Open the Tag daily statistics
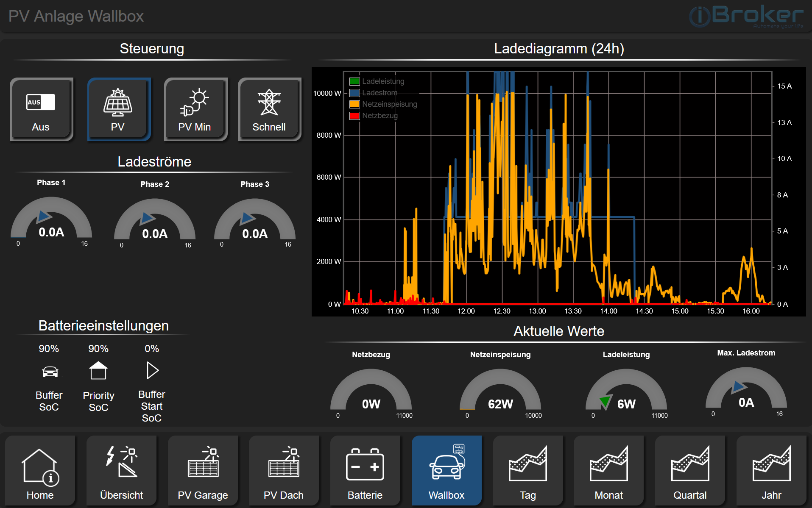This screenshot has width=812, height=508. (528, 471)
